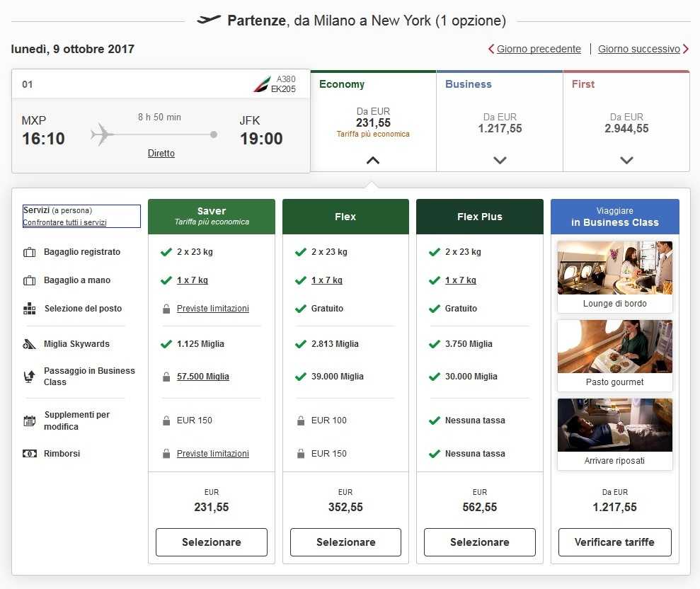Click the Viaggiare in Business Class header
The height and width of the screenshot is (589, 700).
[x=615, y=217]
